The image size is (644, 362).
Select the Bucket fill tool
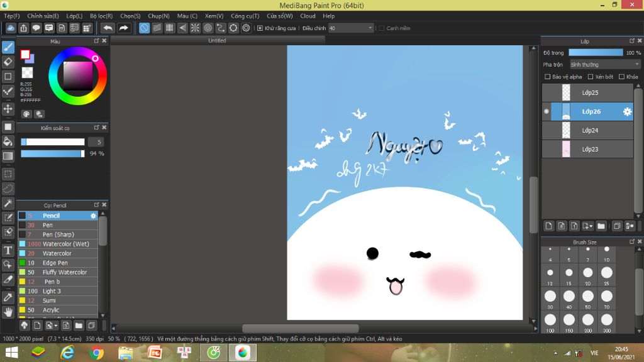pyautogui.click(x=8, y=141)
